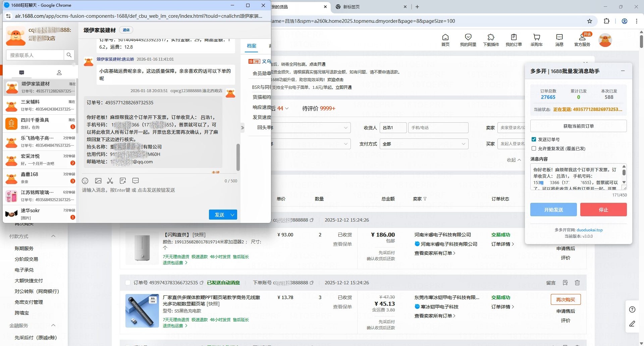Open the 支付方式 全部 dropdown

424,143
